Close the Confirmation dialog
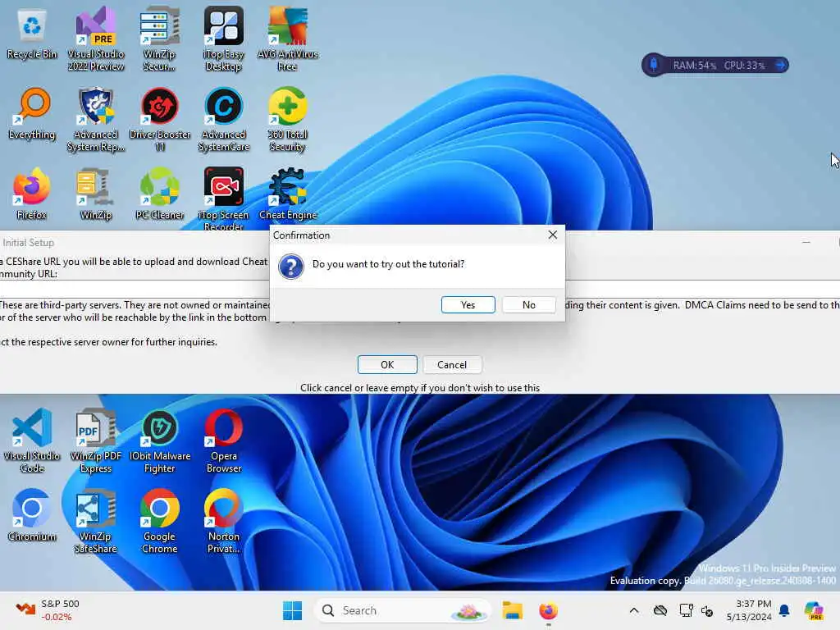Viewport: 840px width, 630px height. click(x=553, y=235)
